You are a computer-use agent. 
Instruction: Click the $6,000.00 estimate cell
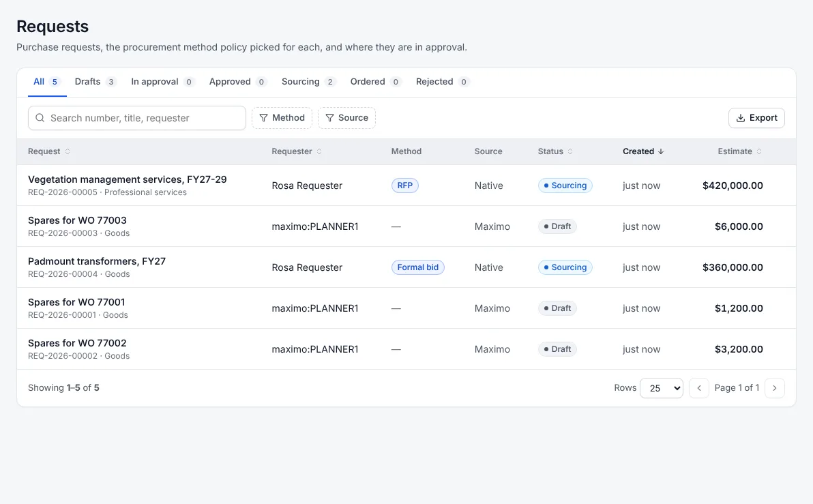[739, 226]
